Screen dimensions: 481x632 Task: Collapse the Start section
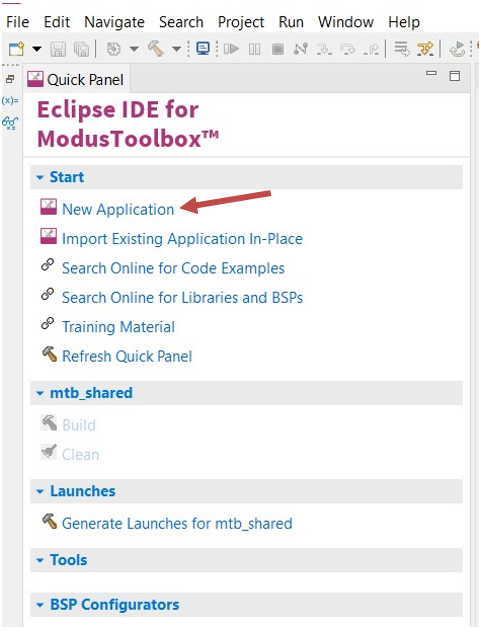(x=40, y=177)
